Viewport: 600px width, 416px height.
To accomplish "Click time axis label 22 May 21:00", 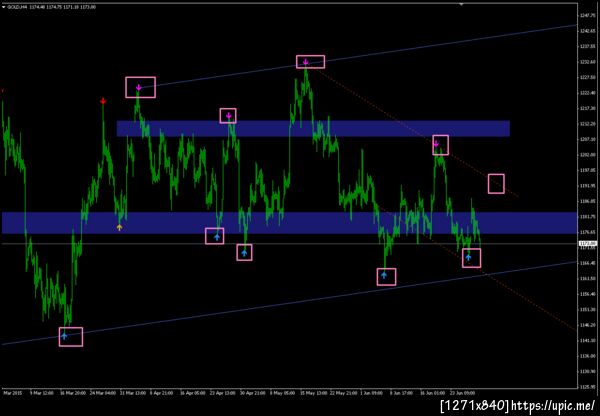I will [x=344, y=393].
